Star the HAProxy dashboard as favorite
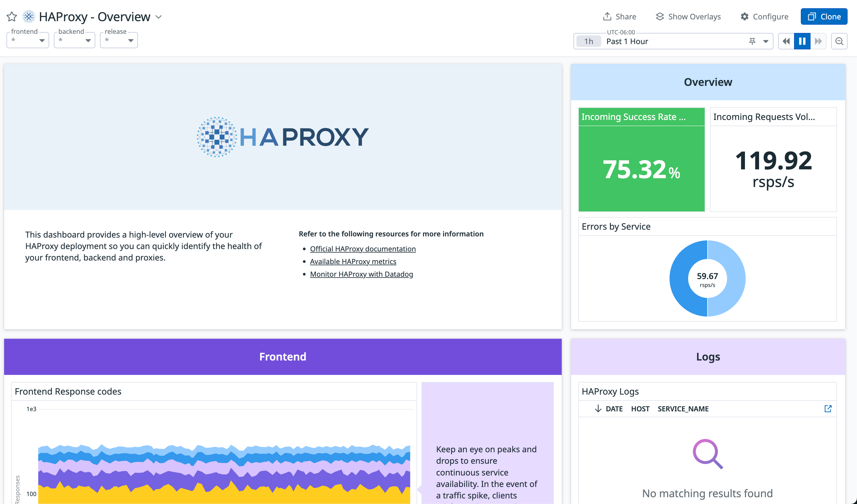 [x=12, y=17]
